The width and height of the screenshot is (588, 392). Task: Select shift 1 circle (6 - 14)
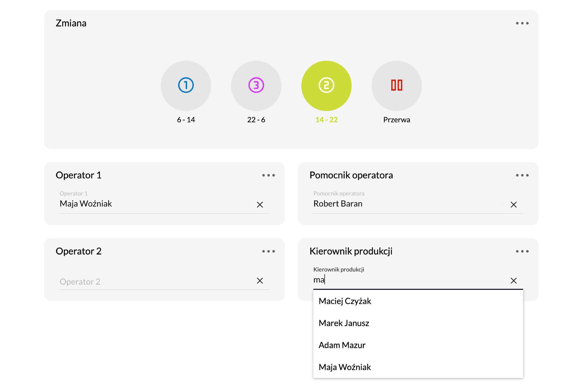(186, 86)
